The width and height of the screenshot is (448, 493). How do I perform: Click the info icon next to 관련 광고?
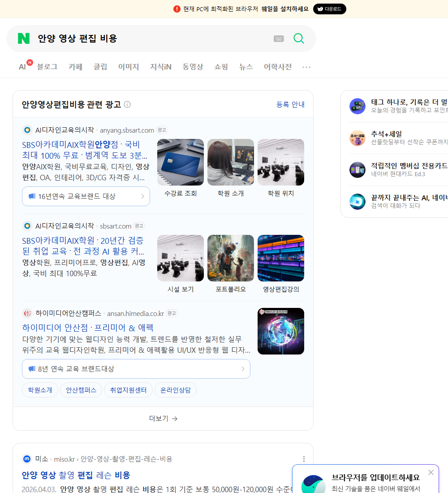127,104
